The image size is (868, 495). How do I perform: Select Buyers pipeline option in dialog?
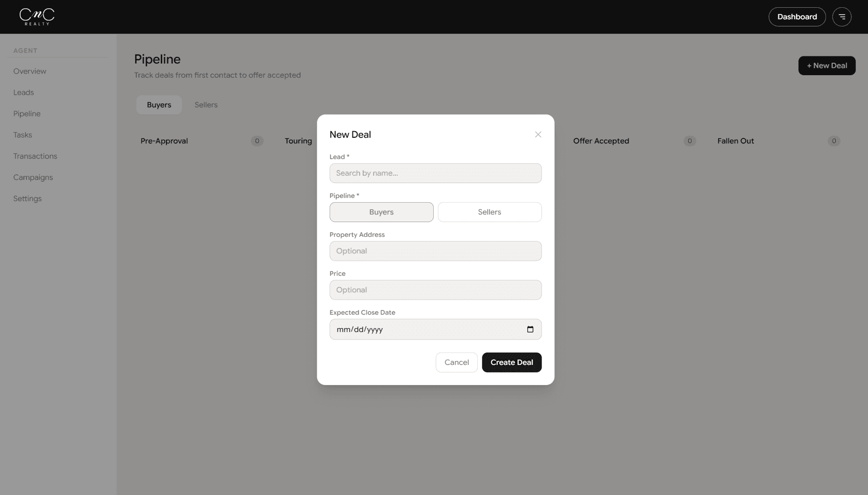pos(381,212)
